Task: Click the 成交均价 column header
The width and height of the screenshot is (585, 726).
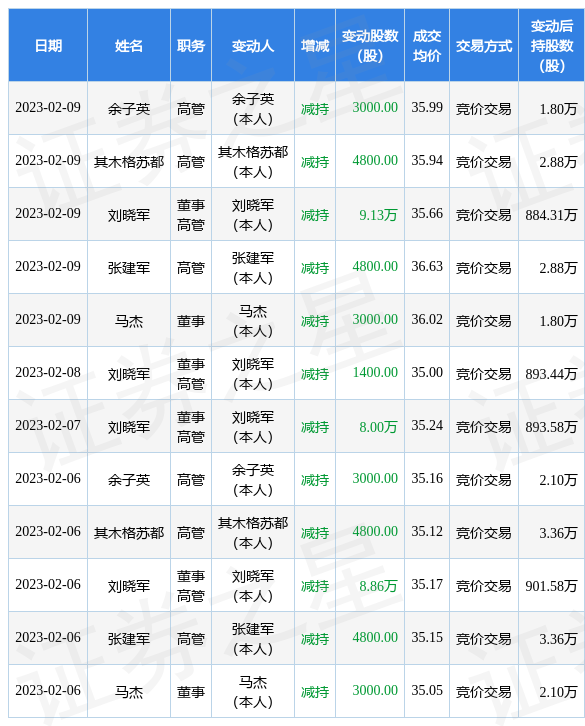Action: (x=427, y=45)
